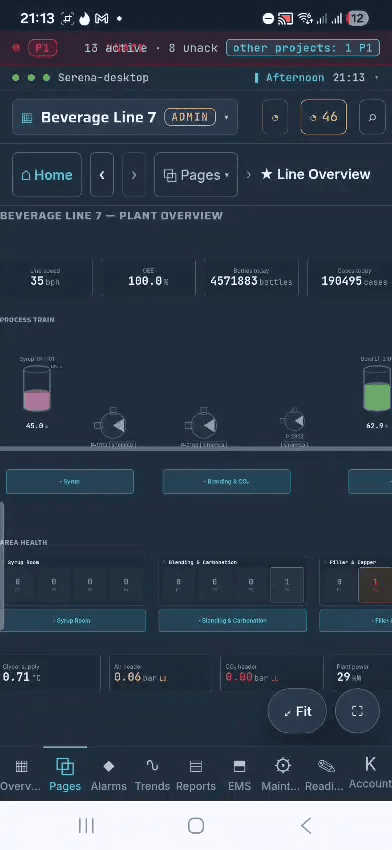Tap the screen cast icon in status bar
392x850 pixels.
coord(286,19)
